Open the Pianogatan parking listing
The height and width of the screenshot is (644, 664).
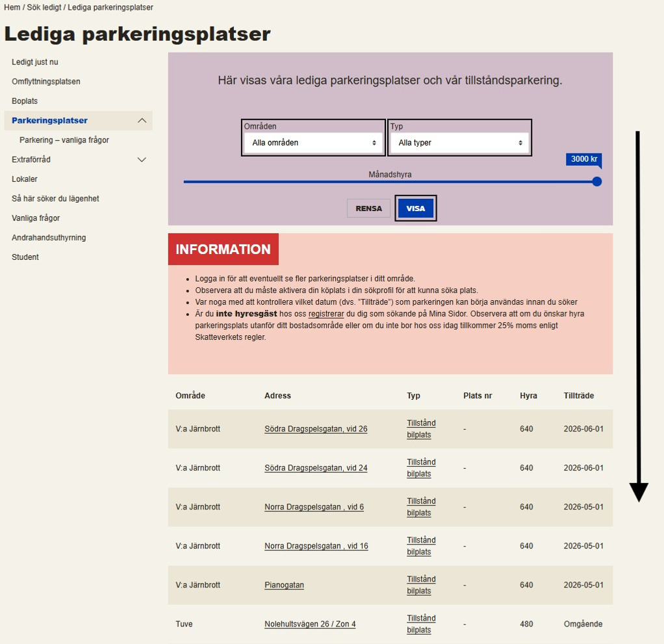click(284, 585)
